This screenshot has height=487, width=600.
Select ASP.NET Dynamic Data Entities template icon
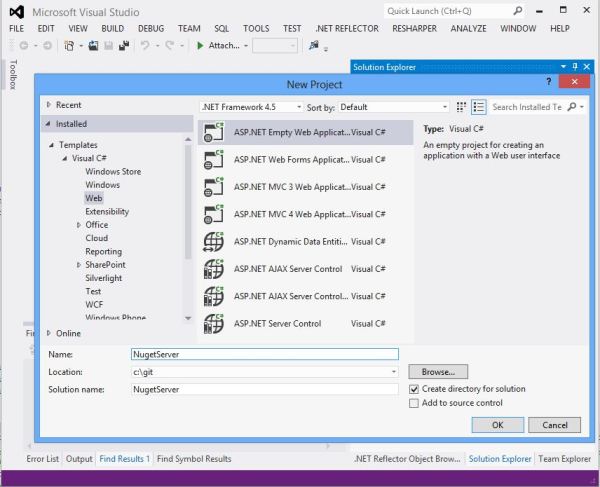(214, 242)
